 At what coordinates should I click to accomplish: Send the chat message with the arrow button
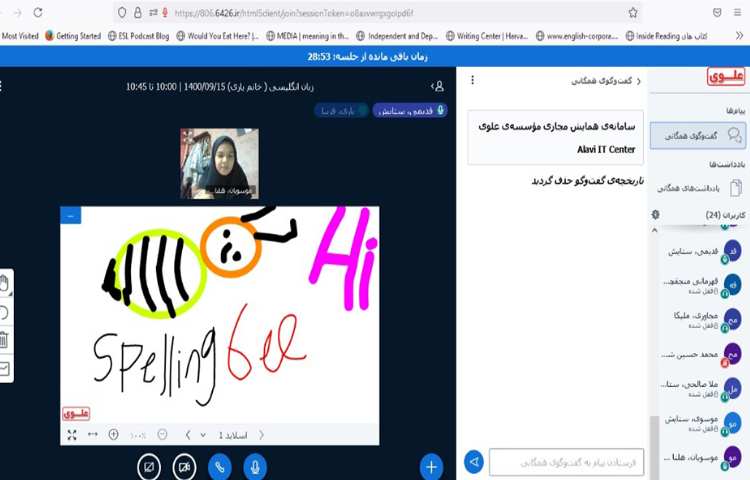[x=474, y=462]
